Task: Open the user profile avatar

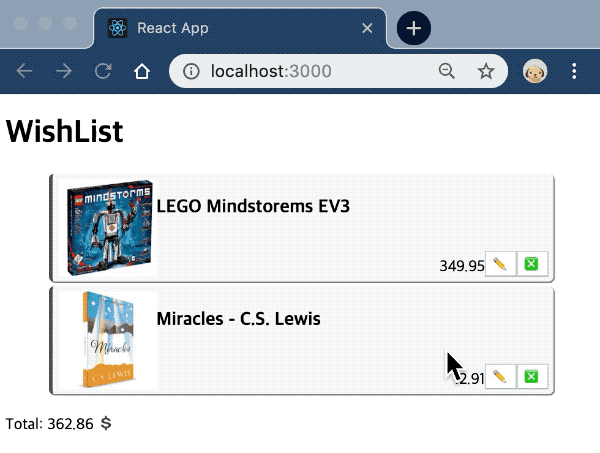Action: point(535,71)
